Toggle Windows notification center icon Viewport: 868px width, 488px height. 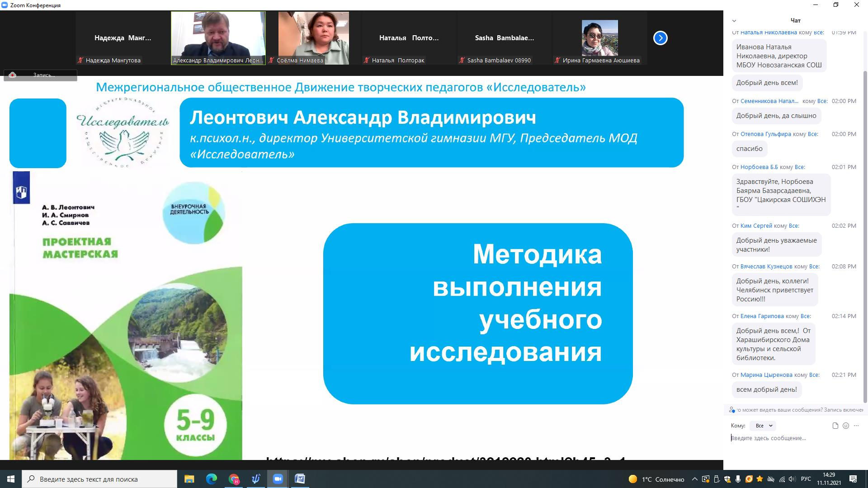point(853,479)
